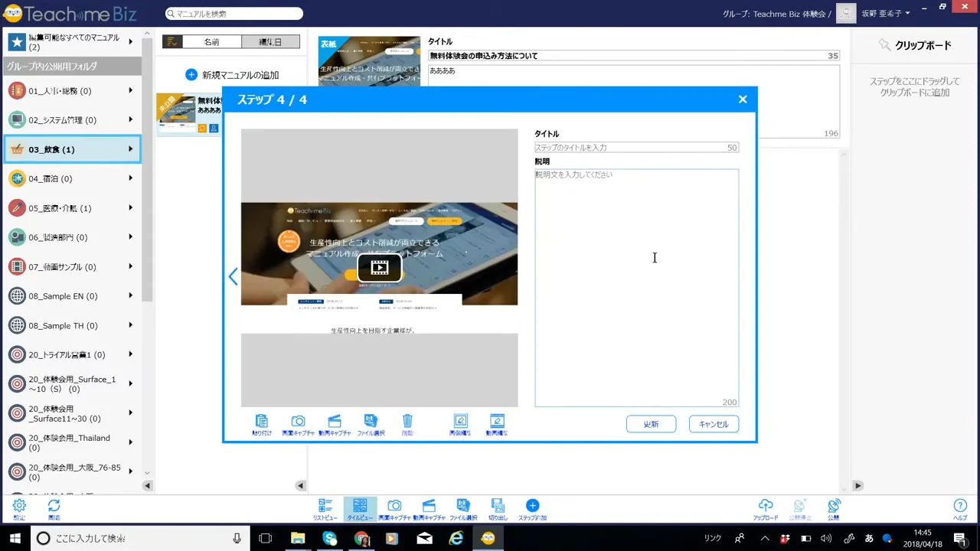Open Skype from the taskbar
This screenshot has height=551, width=980.
(330, 539)
